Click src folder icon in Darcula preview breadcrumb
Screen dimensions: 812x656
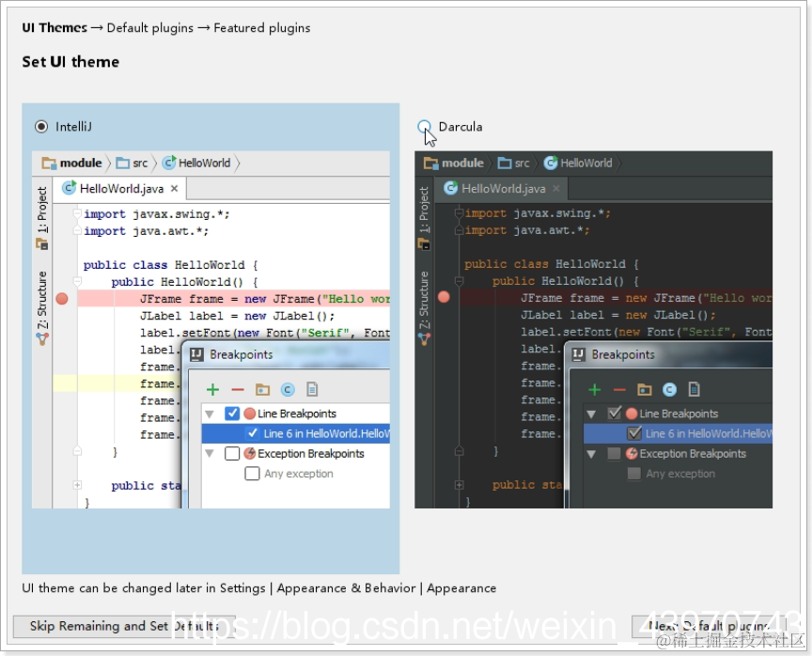(505, 164)
